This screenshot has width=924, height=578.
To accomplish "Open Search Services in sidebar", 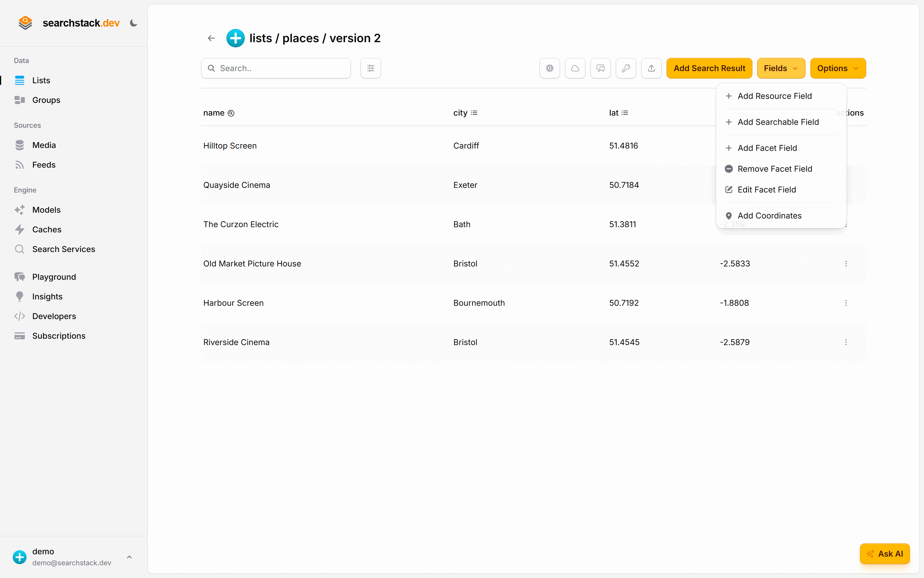I will [x=74, y=249].
